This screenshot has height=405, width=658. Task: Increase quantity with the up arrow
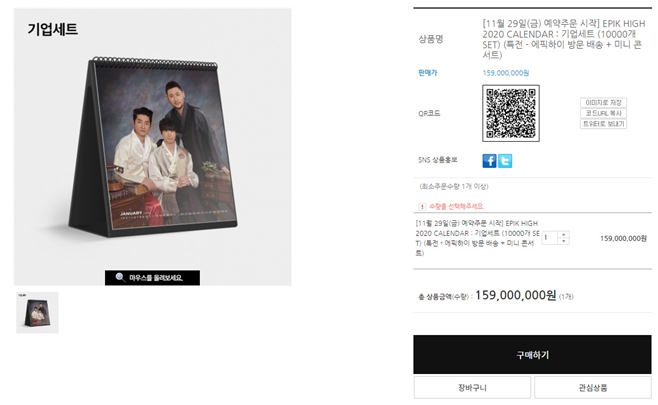click(x=564, y=235)
